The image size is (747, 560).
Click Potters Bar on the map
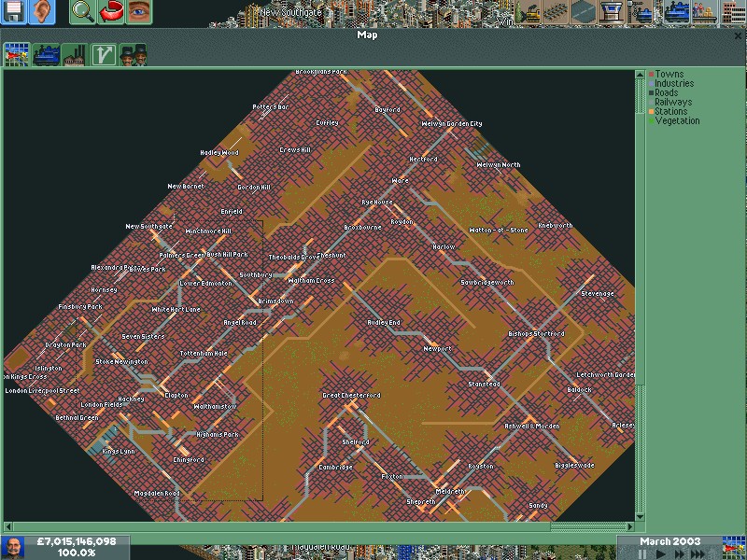271,107
